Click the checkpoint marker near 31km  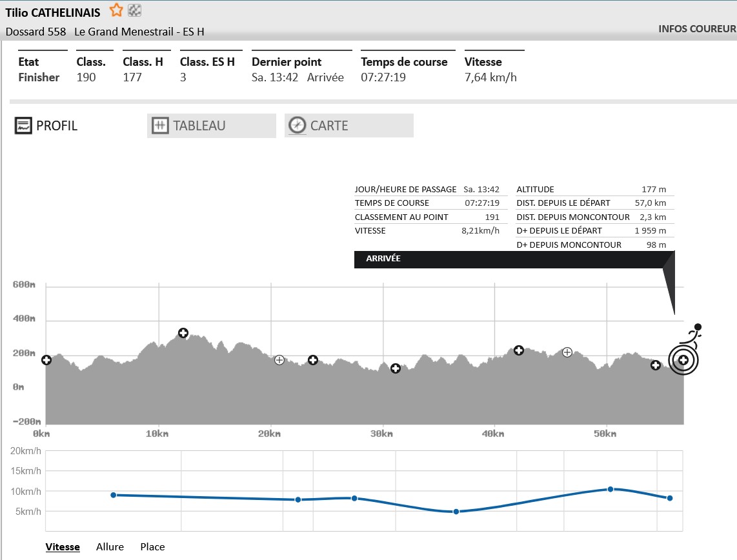(396, 368)
